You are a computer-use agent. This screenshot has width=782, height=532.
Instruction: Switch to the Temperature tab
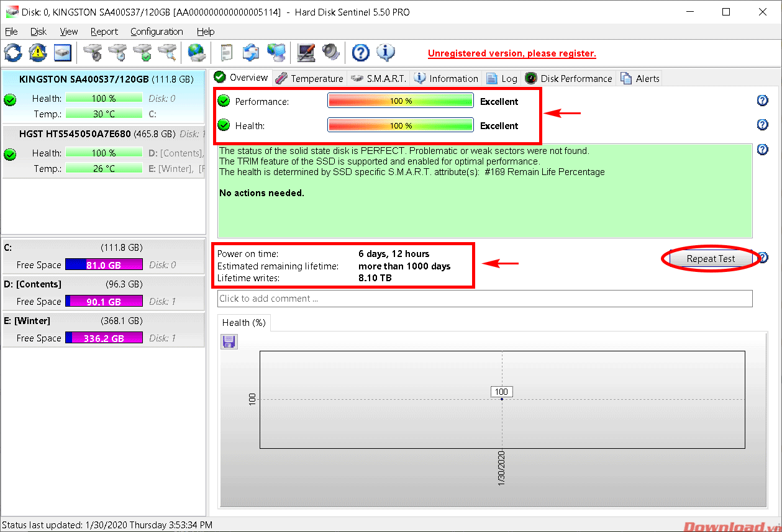point(309,78)
